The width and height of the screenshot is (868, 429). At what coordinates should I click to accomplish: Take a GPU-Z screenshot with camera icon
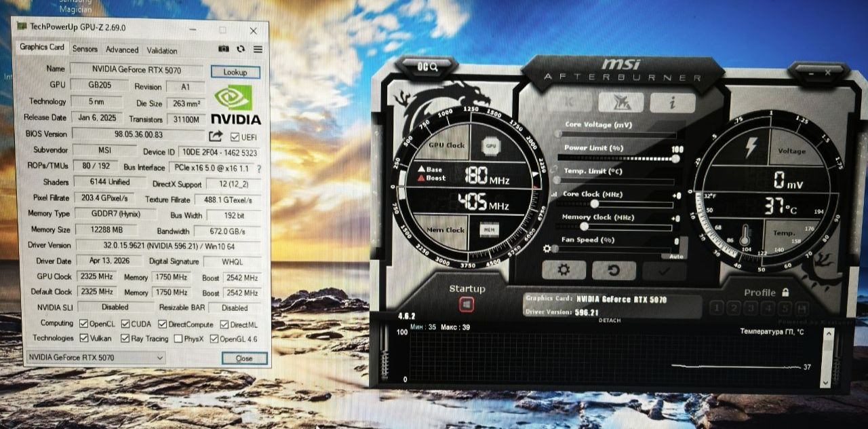223,50
